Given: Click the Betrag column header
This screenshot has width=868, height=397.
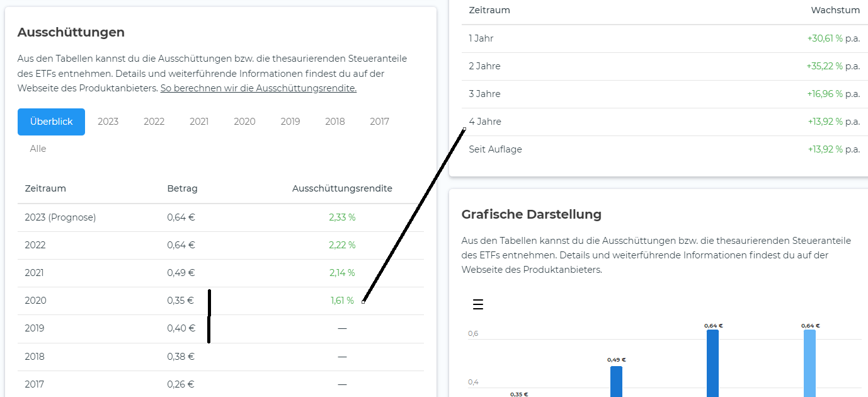Looking at the screenshot, I should 182,188.
